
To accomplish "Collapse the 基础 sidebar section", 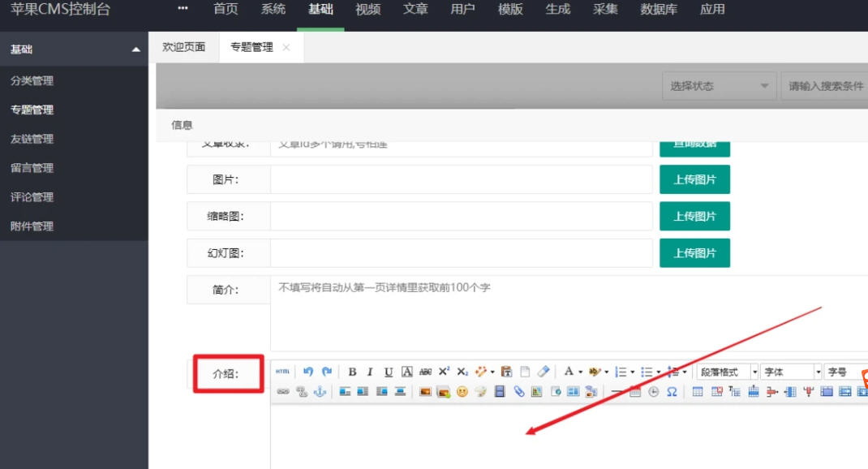I will (x=135, y=49).
